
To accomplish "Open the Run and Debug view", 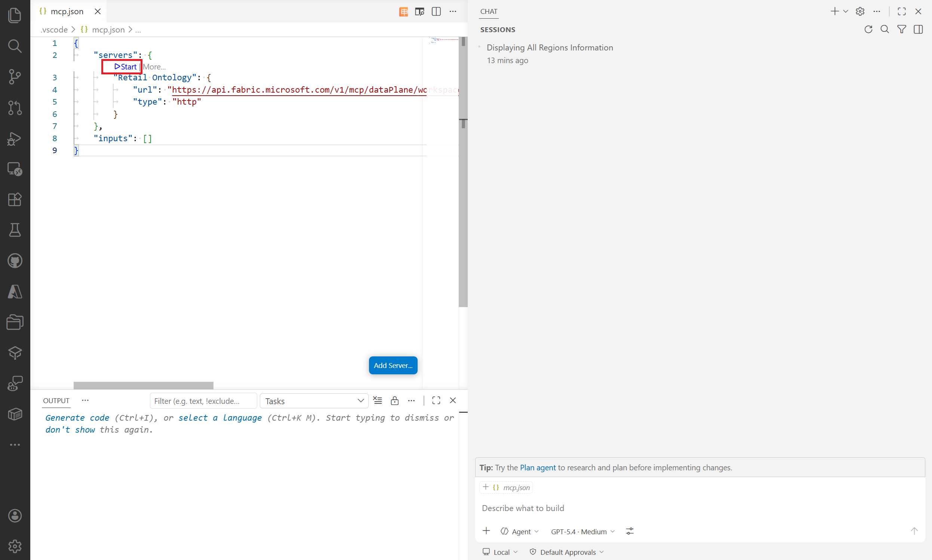I will pyautogui.click(x=15, y=139).
